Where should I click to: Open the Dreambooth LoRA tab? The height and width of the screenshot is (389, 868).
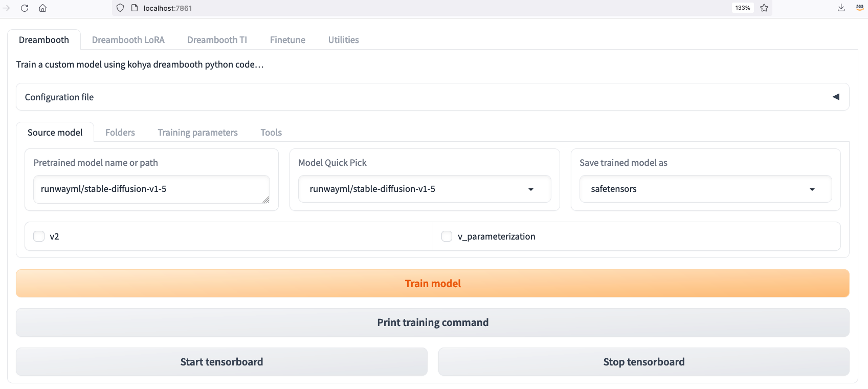click(x=128, y=40)
